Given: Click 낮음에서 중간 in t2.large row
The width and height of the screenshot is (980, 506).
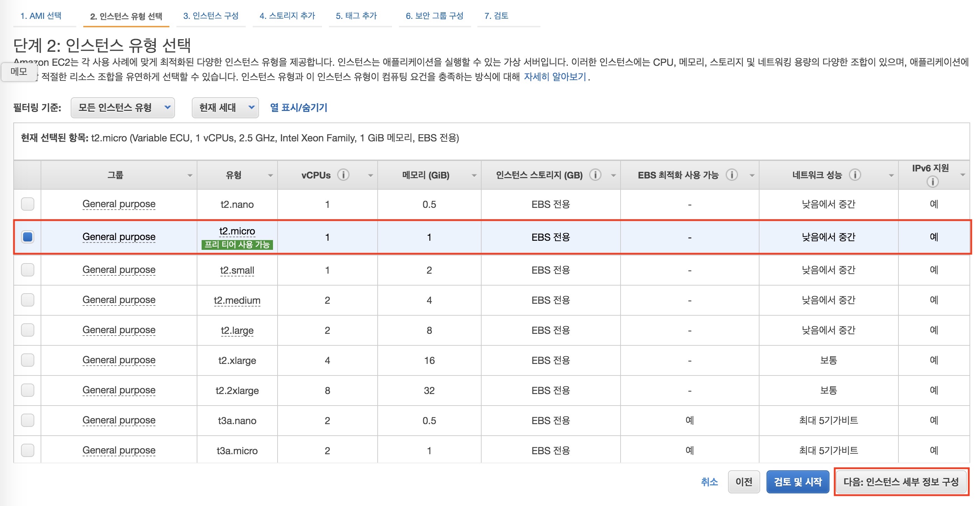Looking at the screenshot, I should tap(828, 330).
